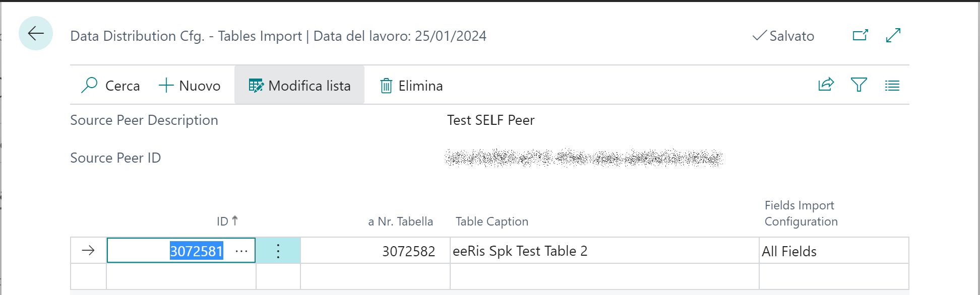The height and width of the screenshot is (295, 980).
Task: Open the filter pane funnel icon
Action: click(x=859, y=85)
